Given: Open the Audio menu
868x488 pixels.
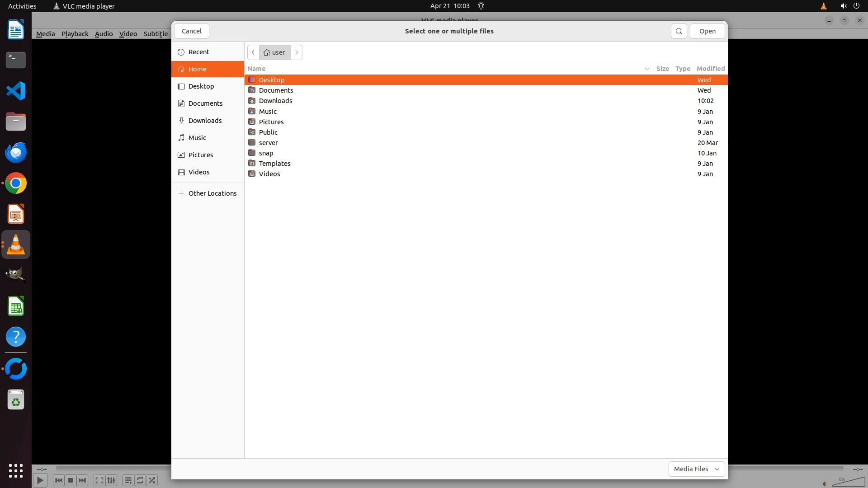Looking at the screenshot, I should [x=104, y=34].
